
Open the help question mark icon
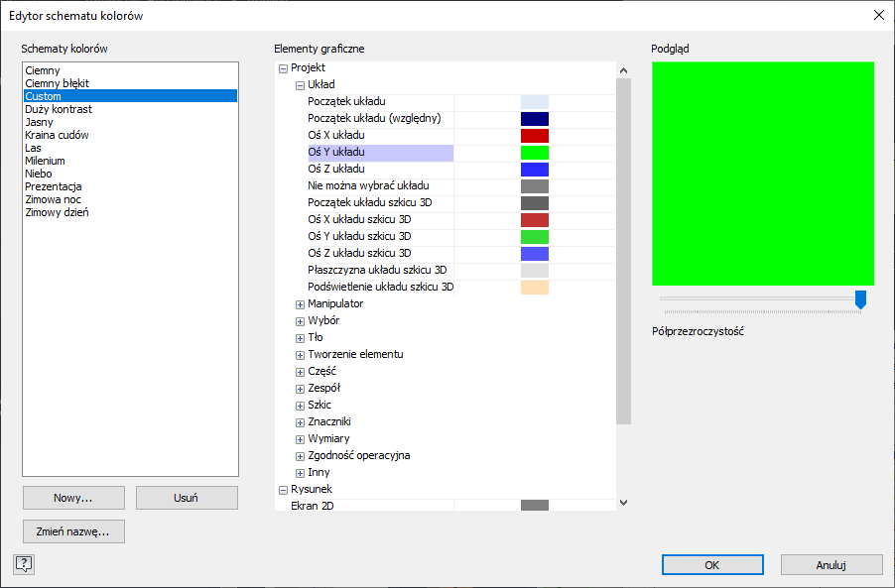pos(24,564)
